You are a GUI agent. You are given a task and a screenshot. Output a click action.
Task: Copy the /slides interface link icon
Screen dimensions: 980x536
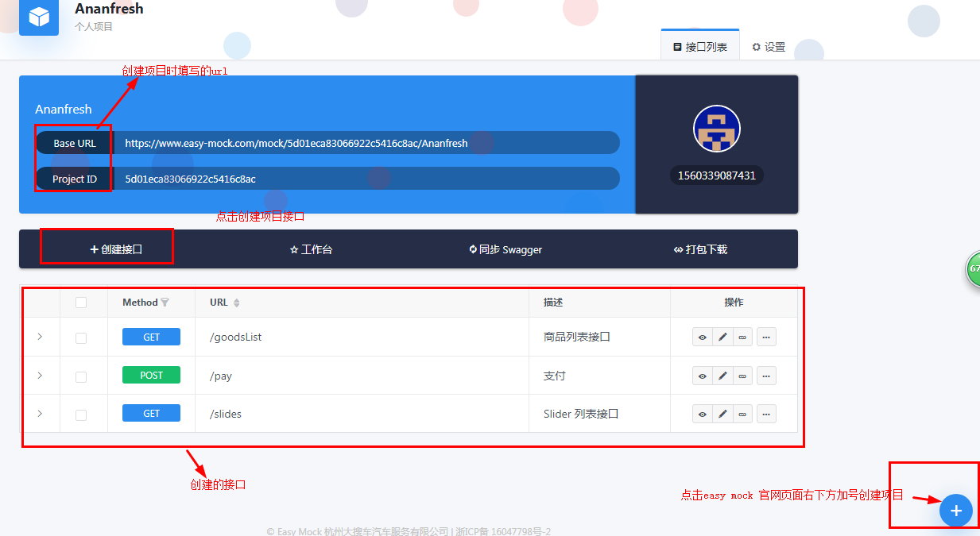pyautogui.click(x=742, y=414)
